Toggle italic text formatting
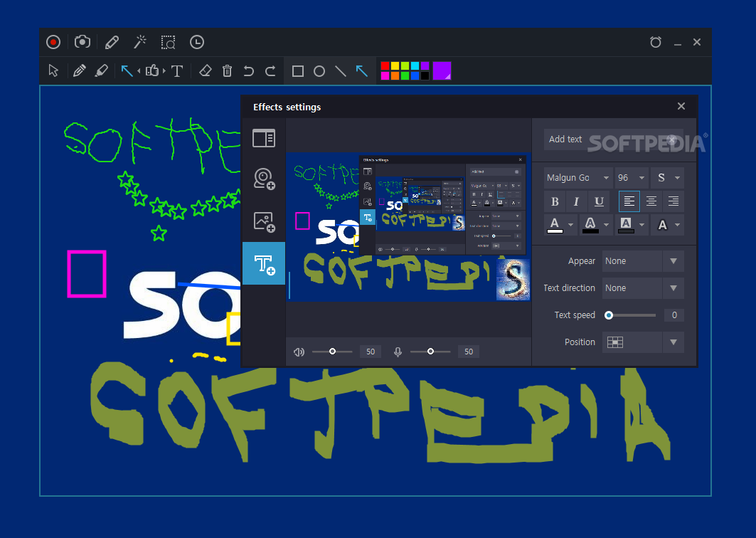The height and width of the screenshot is (538, 756). [x=576, y=201]
